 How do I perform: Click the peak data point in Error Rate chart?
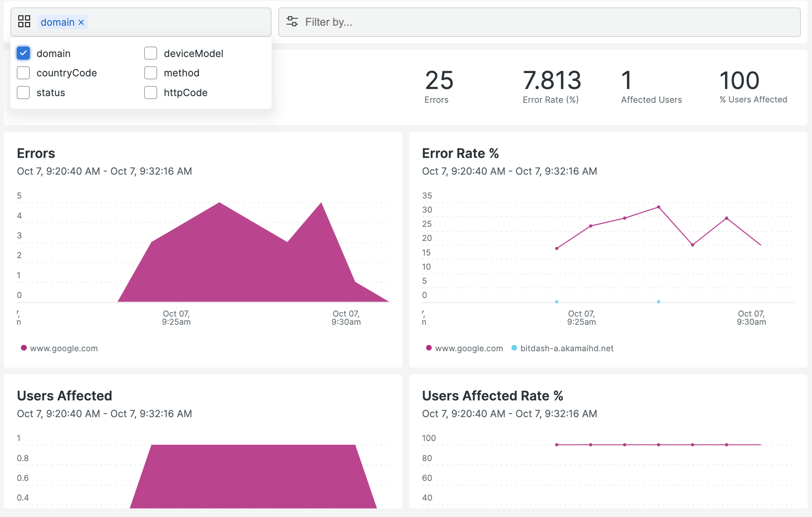(659, 207)
